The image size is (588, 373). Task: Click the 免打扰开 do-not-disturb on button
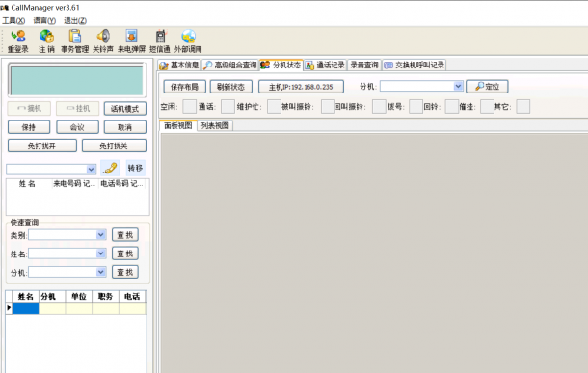click(42, 146)
